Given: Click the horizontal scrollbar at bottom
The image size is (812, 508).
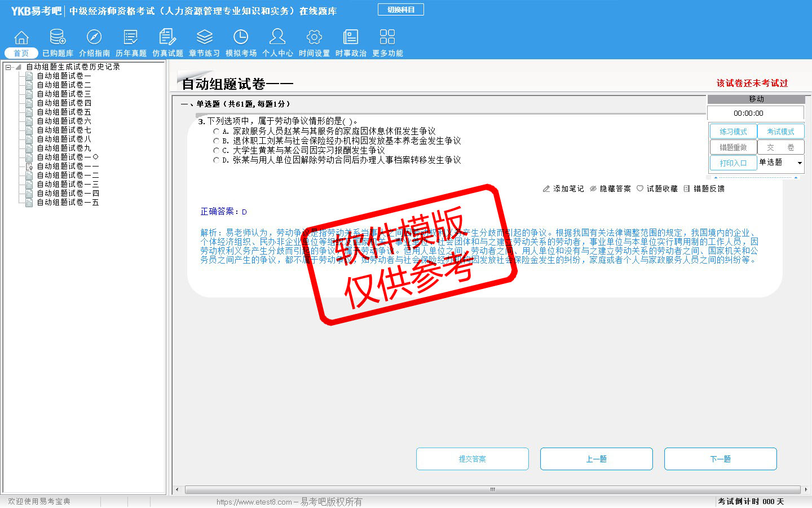Looking at the screenshot, I should coord(492,489).
